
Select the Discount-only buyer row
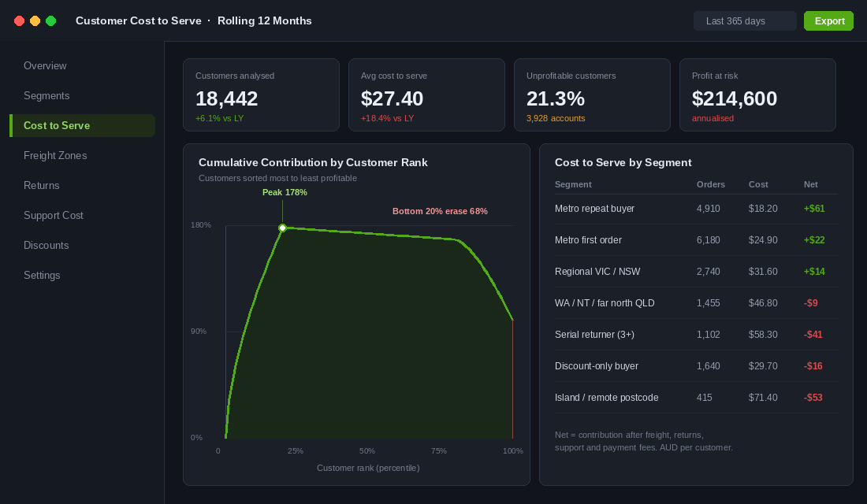[696, 366]
